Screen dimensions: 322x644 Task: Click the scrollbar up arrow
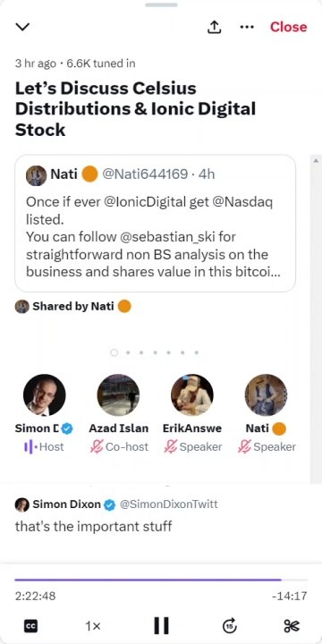[x=316, y=161]
